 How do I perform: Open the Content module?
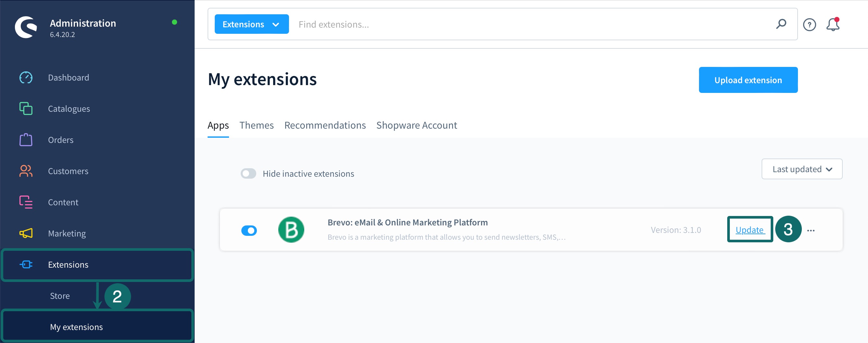click(63, 202)
